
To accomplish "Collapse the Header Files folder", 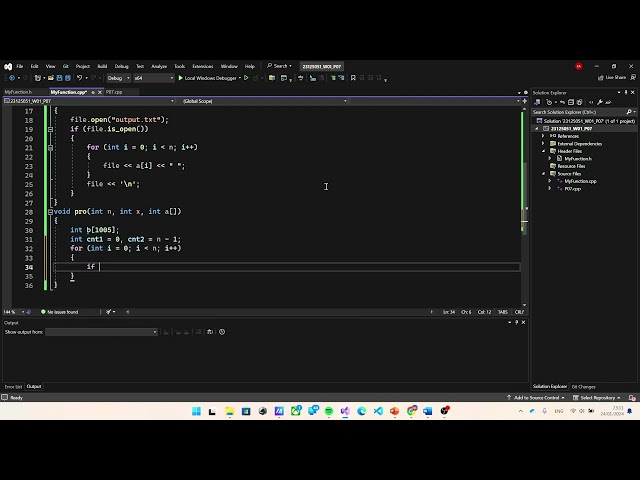I will pyautogui.click(x=543, y=151).
